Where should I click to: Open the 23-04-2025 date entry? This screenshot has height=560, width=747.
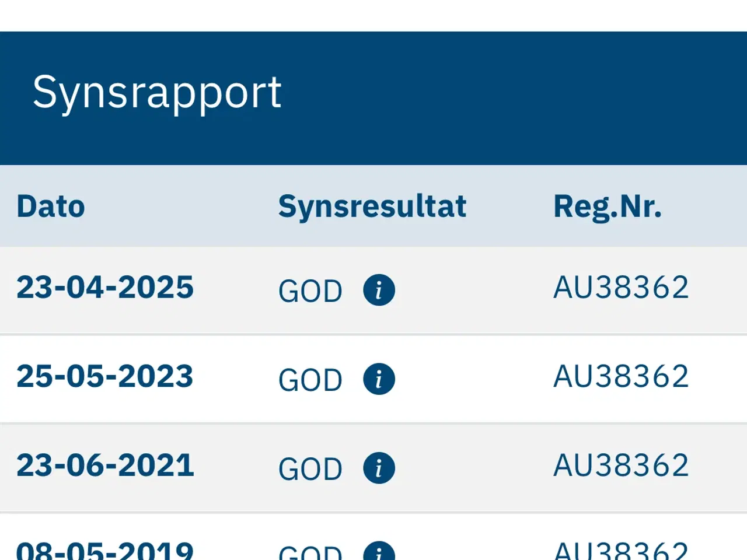[105, 288]
